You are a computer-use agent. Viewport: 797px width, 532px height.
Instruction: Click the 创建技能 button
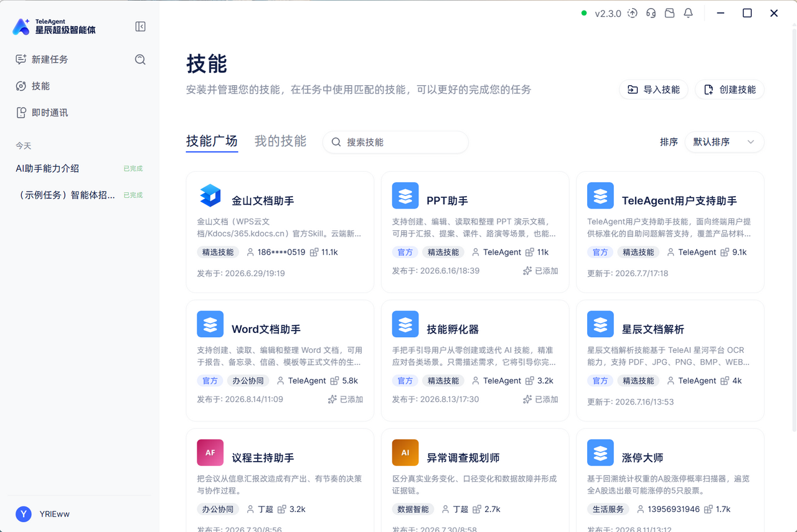(730, 90)
